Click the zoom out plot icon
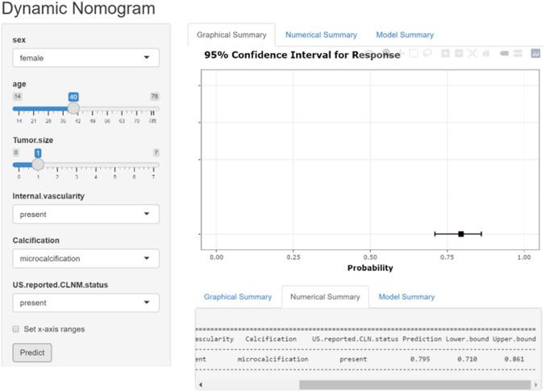The width and height of the screenshot is (545, 392). click(459, 53)
